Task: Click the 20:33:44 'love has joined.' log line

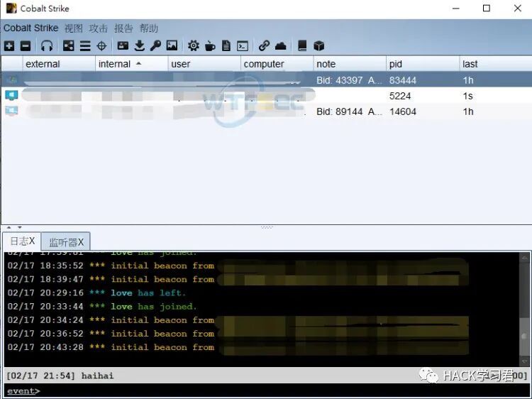Action: click(101, 306)
